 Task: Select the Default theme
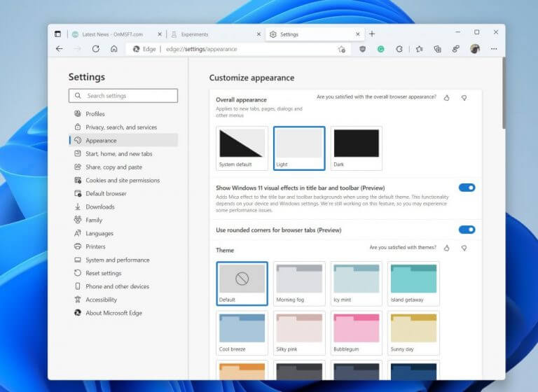[242, 283]
